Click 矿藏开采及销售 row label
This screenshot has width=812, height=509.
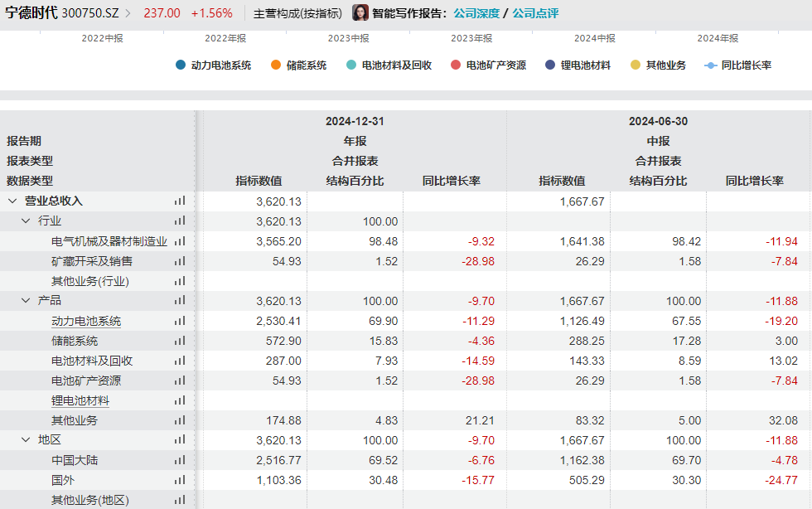[92, 261]
